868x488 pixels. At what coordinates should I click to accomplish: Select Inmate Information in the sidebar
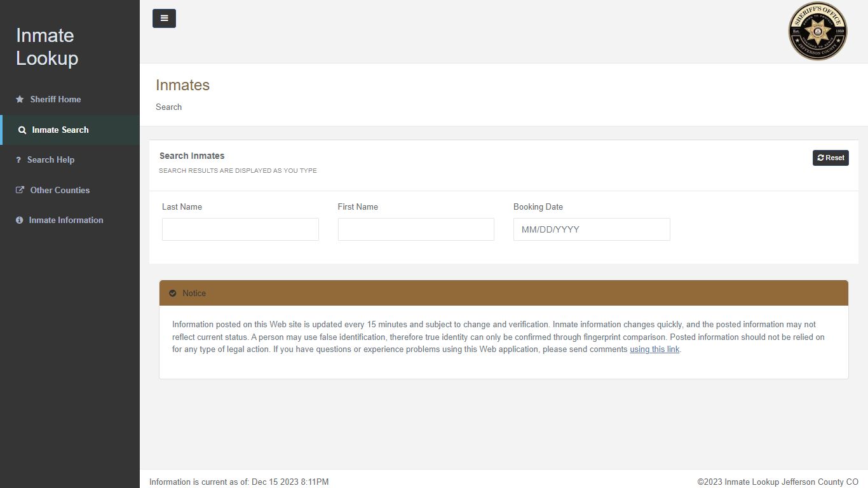(x=65, y=220)
